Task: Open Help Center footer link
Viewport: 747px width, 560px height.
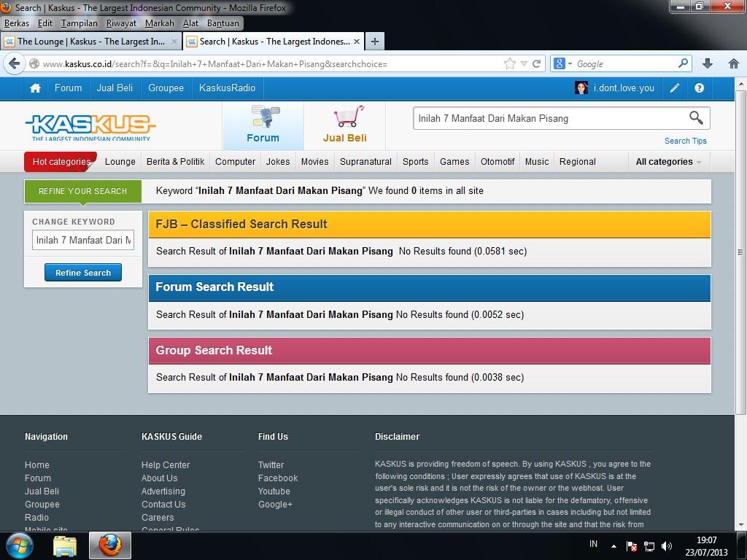Action: pos(166,464)
